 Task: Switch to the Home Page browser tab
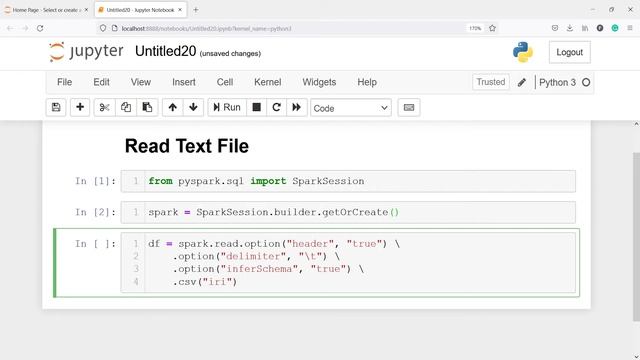coord(46,10)
